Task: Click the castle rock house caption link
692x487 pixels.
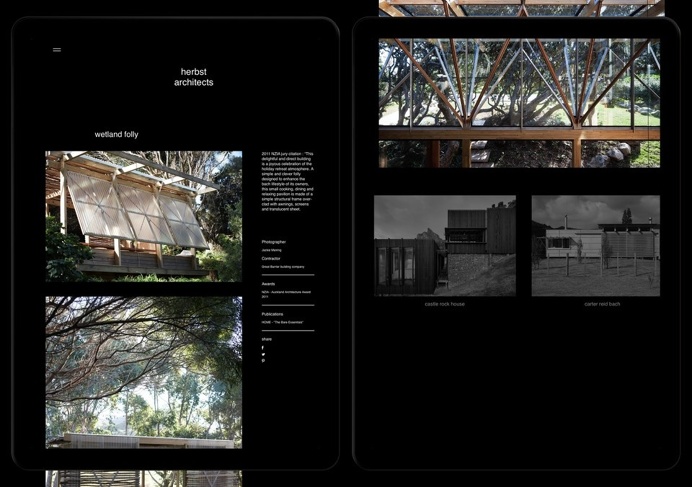Action: [x=445, y=304]
